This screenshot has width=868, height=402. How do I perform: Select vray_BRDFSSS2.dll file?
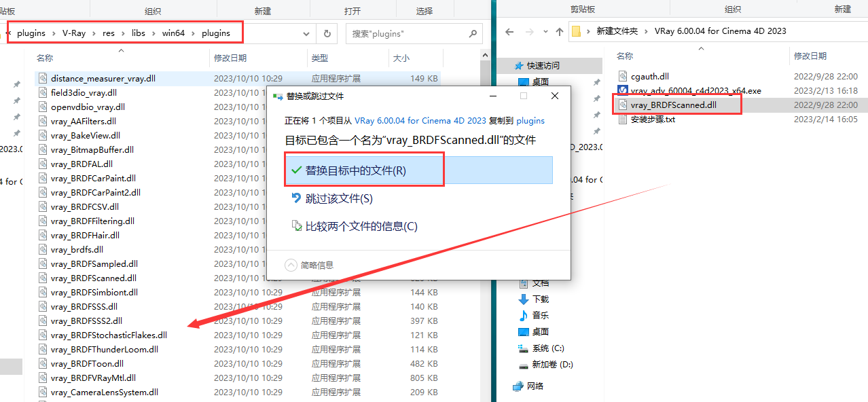86,321
